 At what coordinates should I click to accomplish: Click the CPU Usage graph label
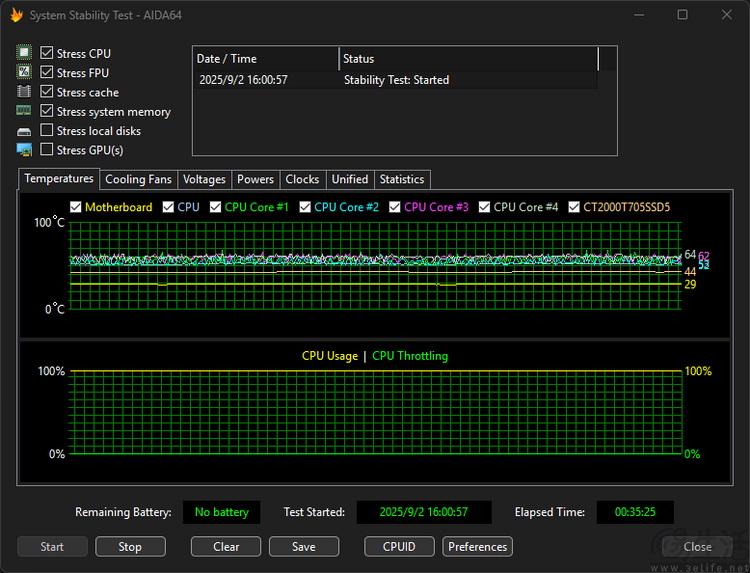click(330, 356)
